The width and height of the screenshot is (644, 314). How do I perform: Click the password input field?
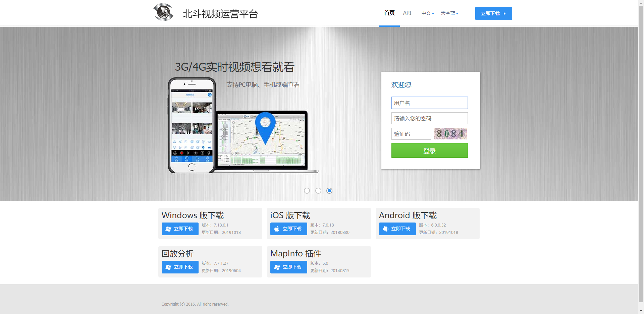[429, 118]
